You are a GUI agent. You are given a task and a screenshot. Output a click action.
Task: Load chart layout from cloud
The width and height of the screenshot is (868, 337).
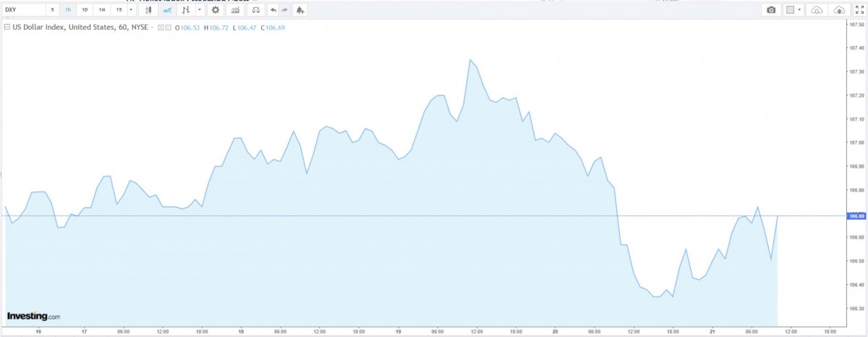(817, 10)
